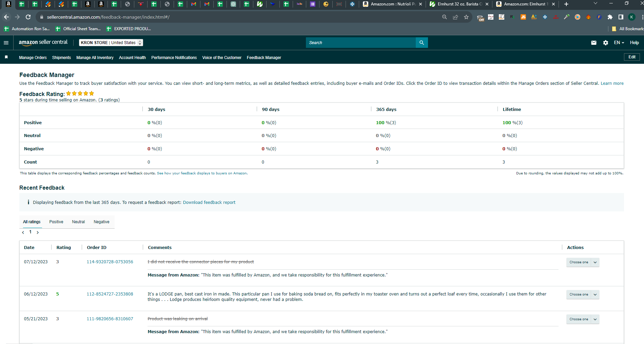Viewport: 644px width, 344px height.
Task: Open the AMZScout extension icon
Action: pos(534,17)
